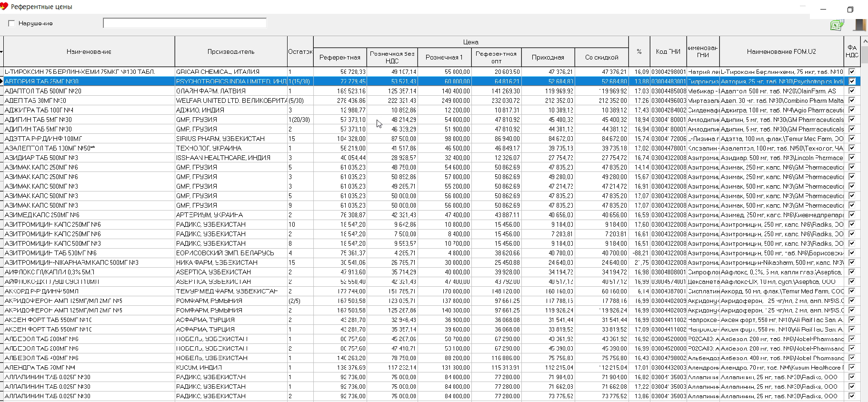
Task: Click the search field beside Нарушение
Action: [x=185, y=23]
